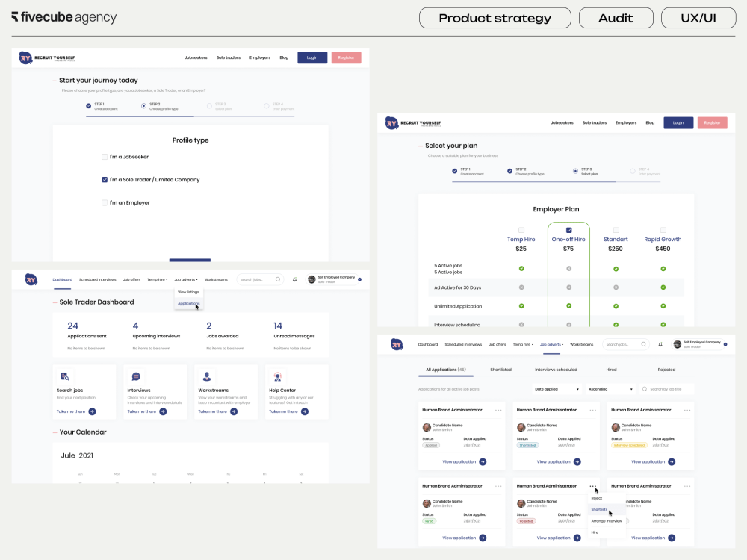747x560 pixels.
Task: Tick the Standart plan checkbox
Action: [616, 230]
